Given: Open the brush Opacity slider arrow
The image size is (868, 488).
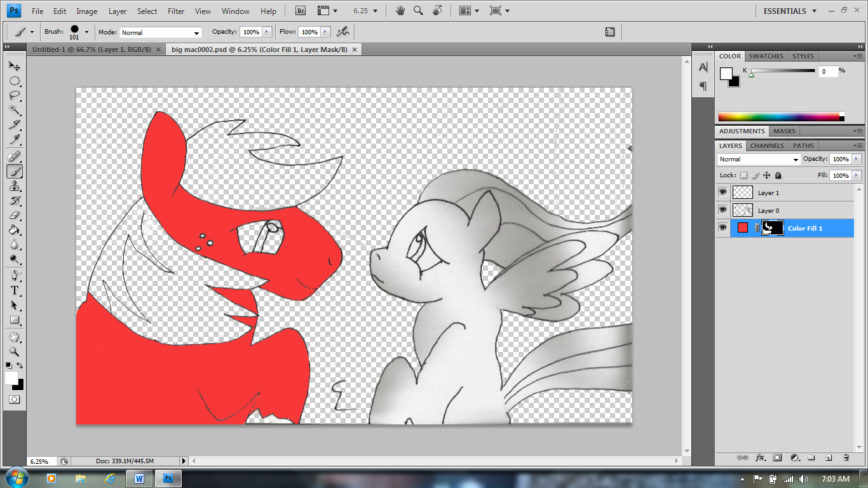Looking at the screenshot, I should [x=267, y=32].
